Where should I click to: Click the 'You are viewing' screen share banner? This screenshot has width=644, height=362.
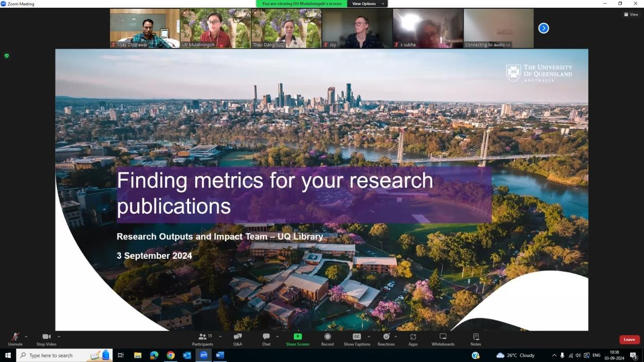click(x=302, y=4)
